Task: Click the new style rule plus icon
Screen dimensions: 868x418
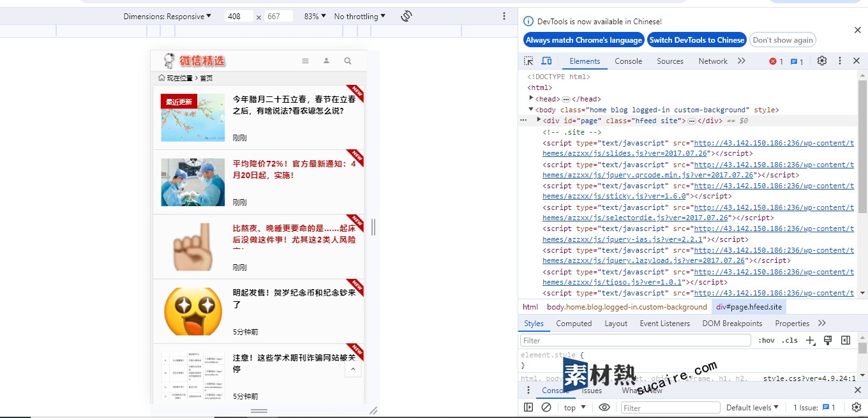Action: (x=811, y=340)
